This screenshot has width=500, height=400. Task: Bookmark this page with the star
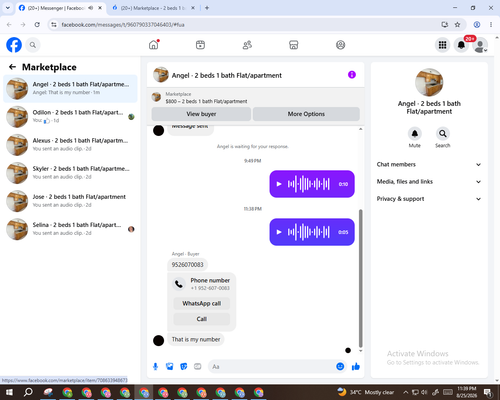(x=457, y=25)
